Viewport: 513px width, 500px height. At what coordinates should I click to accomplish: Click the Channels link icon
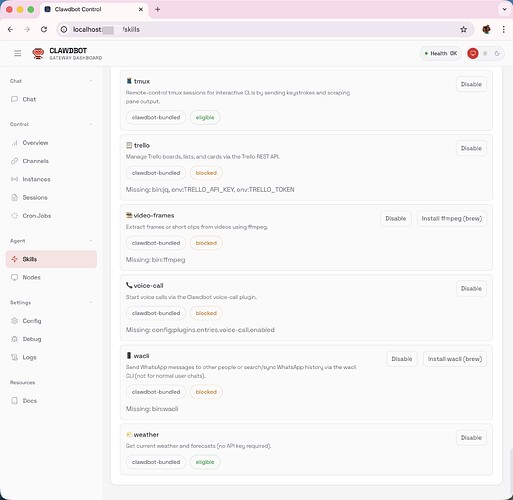tap(14, 161)
